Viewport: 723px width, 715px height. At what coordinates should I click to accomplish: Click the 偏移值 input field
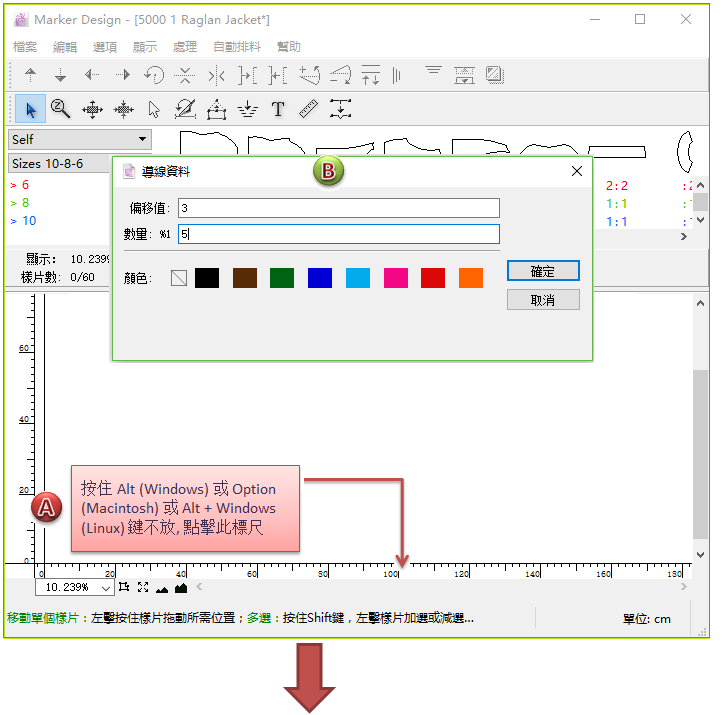[x=338, y=208]
